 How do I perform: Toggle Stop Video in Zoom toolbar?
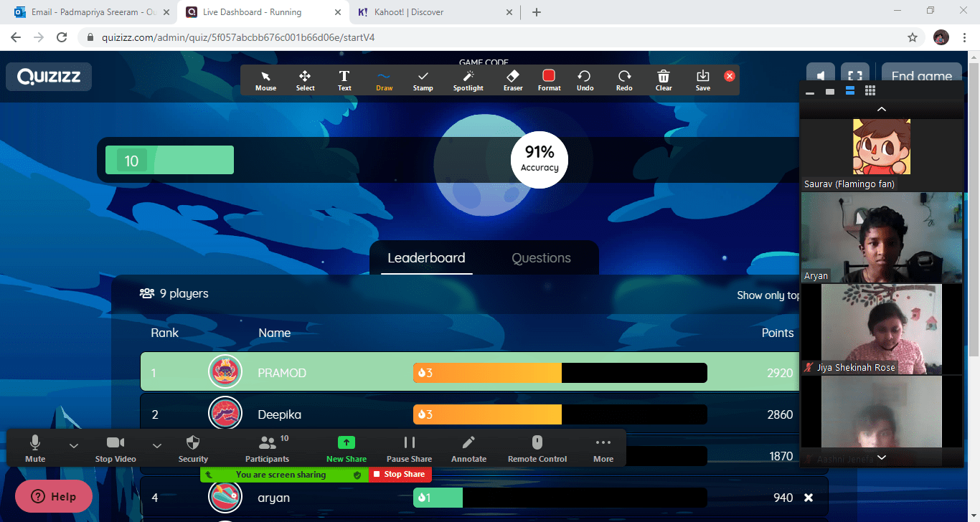pos(115,448)
